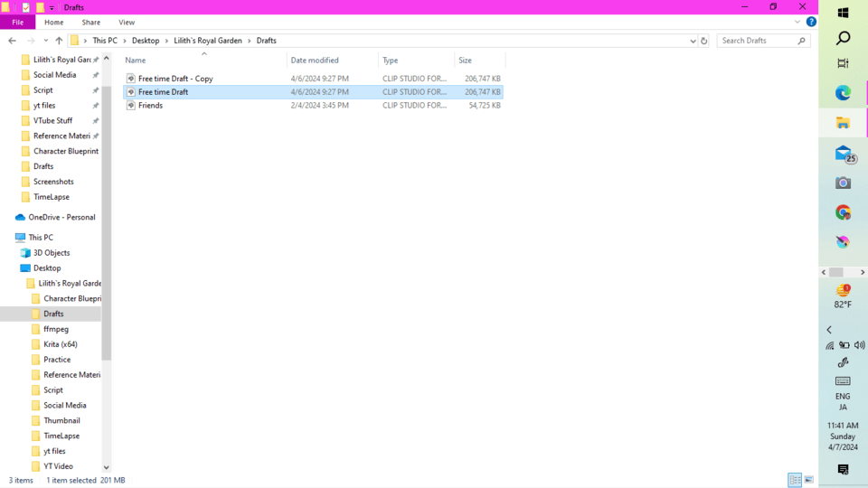The width and height of the screenshot is (868, 488).
Task: Expand the ribbon with the chevron
Action: [797, 22]
